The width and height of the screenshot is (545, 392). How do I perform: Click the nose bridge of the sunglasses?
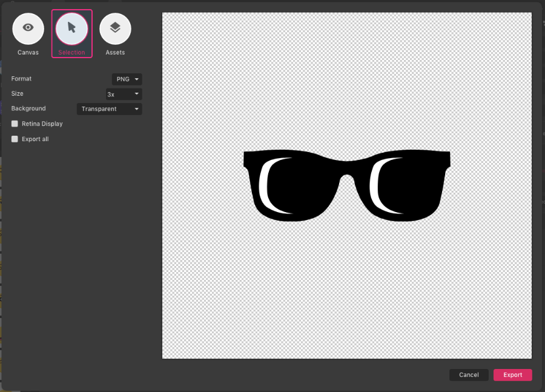click(x=346, y=168)
